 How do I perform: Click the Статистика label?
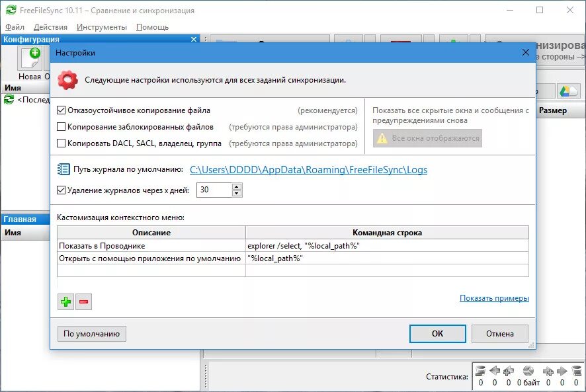click(447, 377)
